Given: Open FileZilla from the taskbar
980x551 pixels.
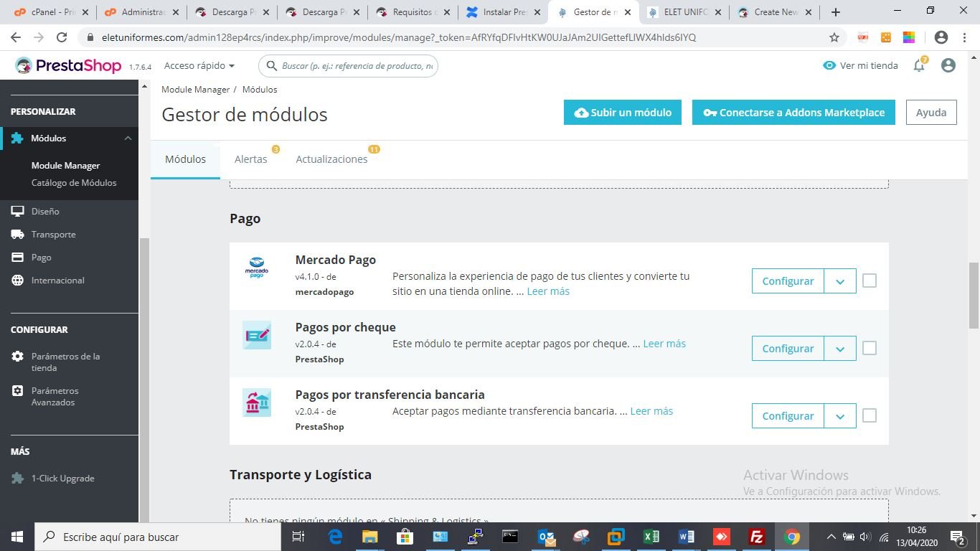Looking at the screenshot, I should tap(756, 537).
